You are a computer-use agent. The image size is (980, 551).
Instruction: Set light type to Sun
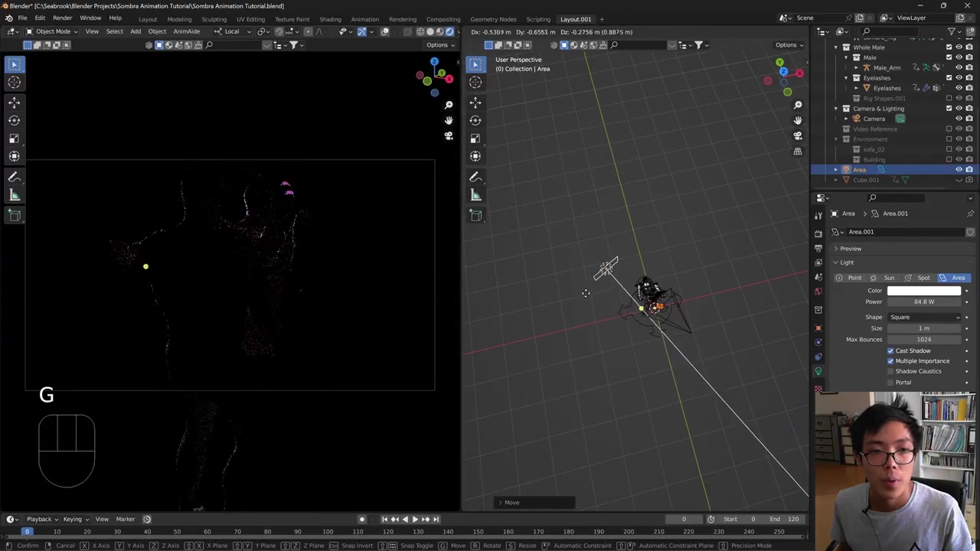click(x=884, y=278)
